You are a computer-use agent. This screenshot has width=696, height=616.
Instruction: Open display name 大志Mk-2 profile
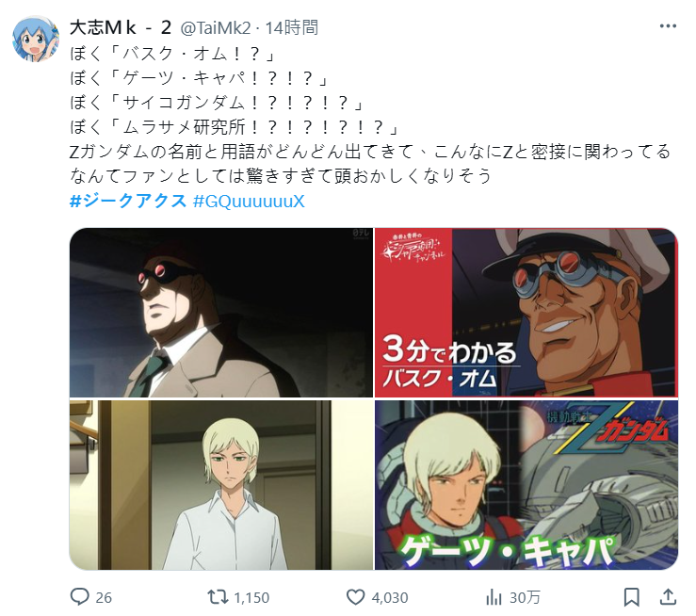(x=121, y=28)
